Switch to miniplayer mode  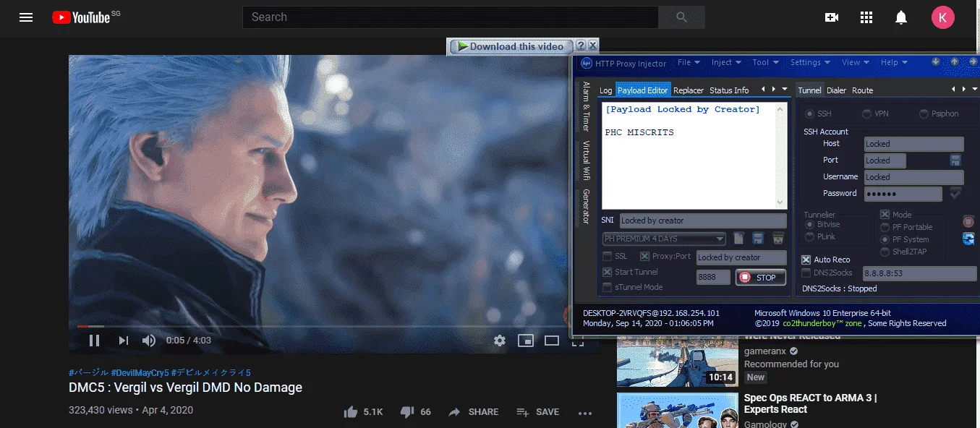[526, 341]
